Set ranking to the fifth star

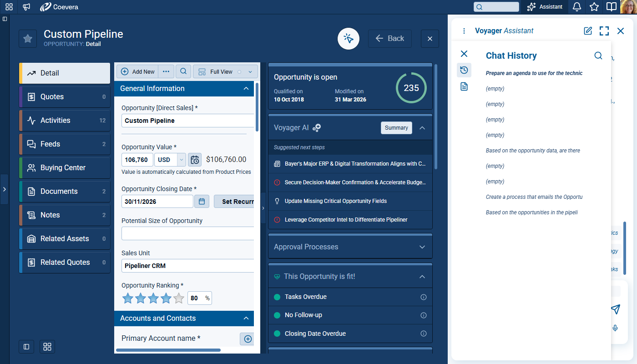[x=179, y=298]
